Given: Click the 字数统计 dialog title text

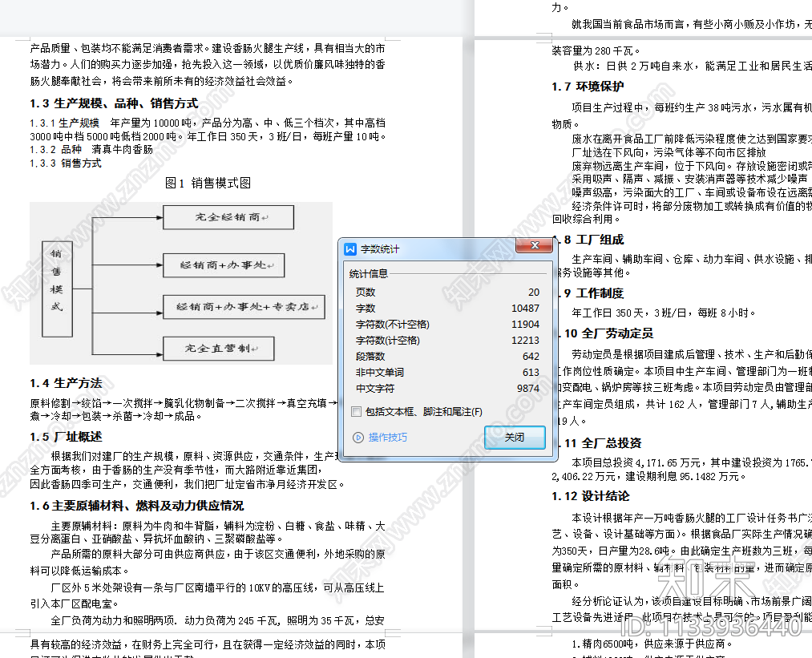Looking at the screenshot, I should click(380, 249).
